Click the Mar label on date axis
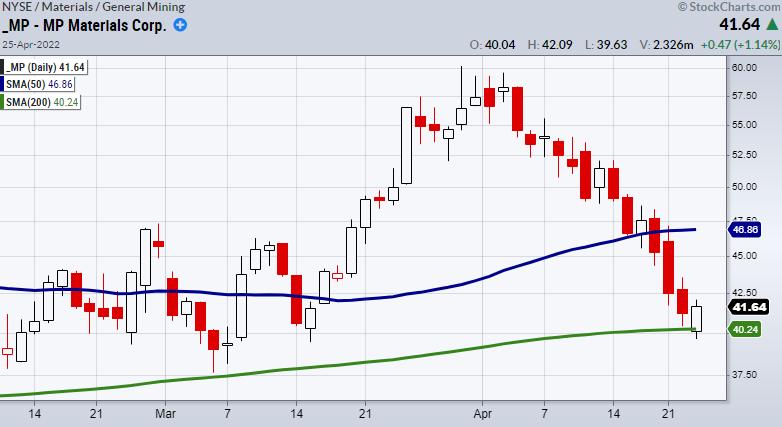This screenshot has width=782, height=427. pos(165,414)
